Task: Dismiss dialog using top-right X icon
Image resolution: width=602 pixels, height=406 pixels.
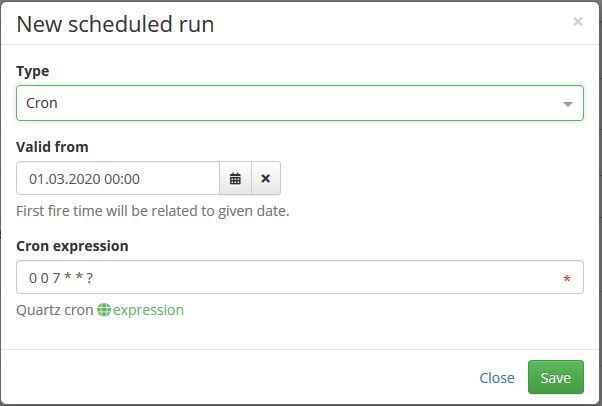Action: [577, 22]
